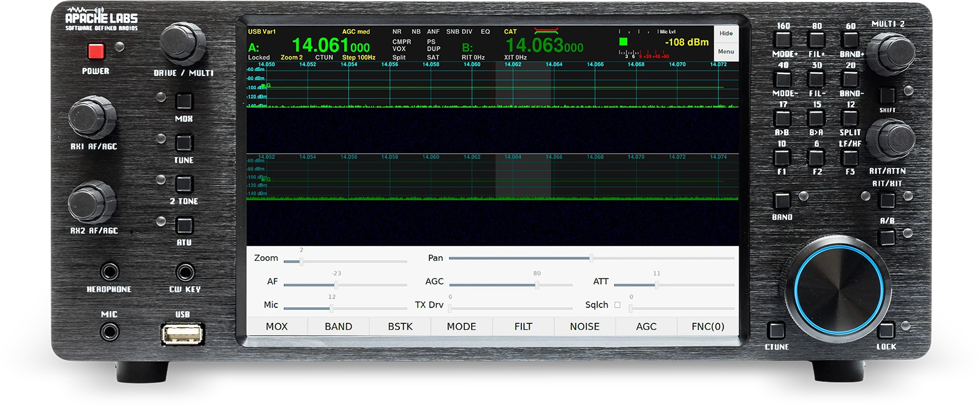
Task: Click the MULTI 2 knob
Action: point(891,53)
